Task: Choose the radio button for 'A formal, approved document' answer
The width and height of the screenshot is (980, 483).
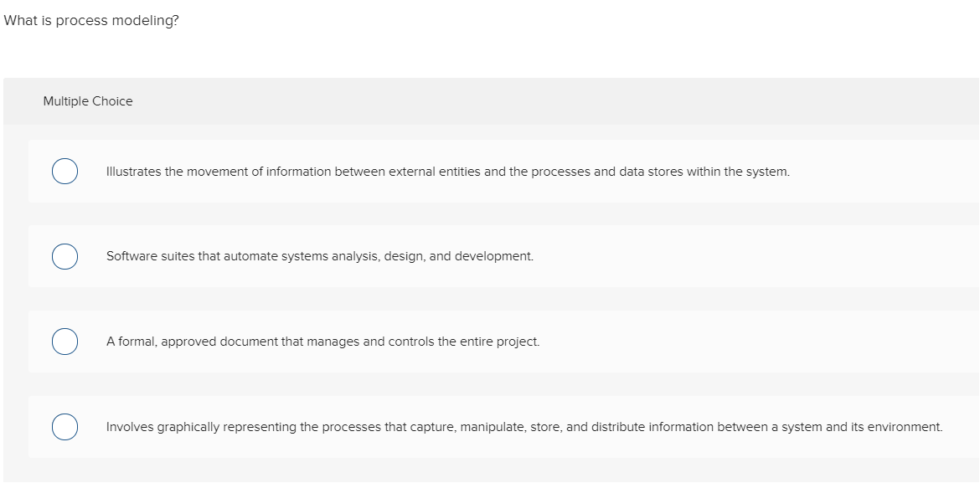Action: click(64, 342)
